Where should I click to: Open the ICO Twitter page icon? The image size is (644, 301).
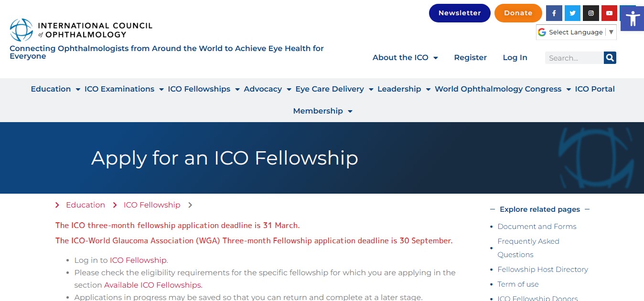[x=572, y=13]
